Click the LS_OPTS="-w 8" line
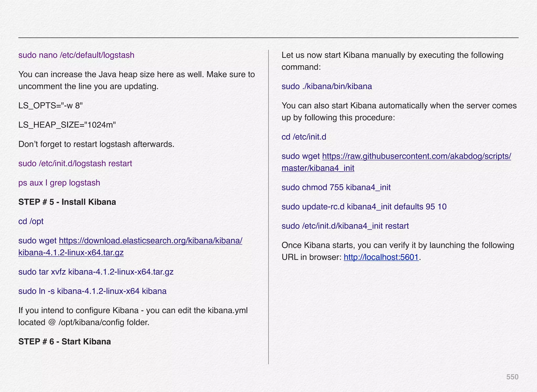Screen dimensions: 537x392 [50, 106]
